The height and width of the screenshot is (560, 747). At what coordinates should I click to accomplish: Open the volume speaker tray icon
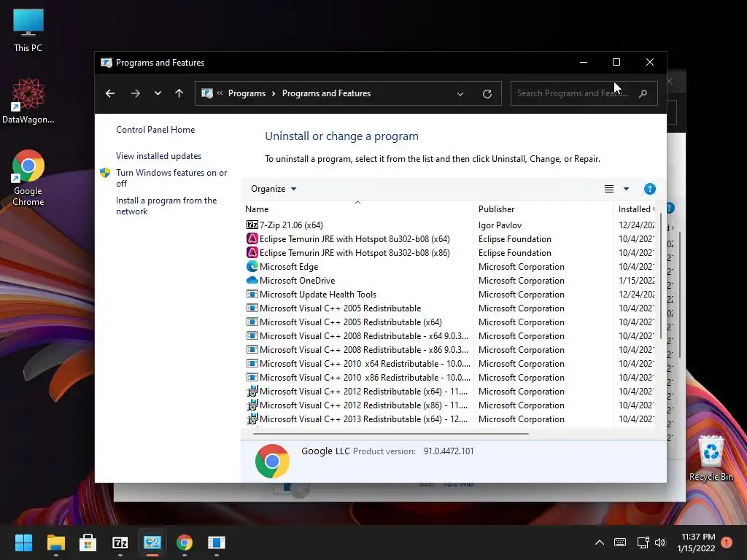659,542
